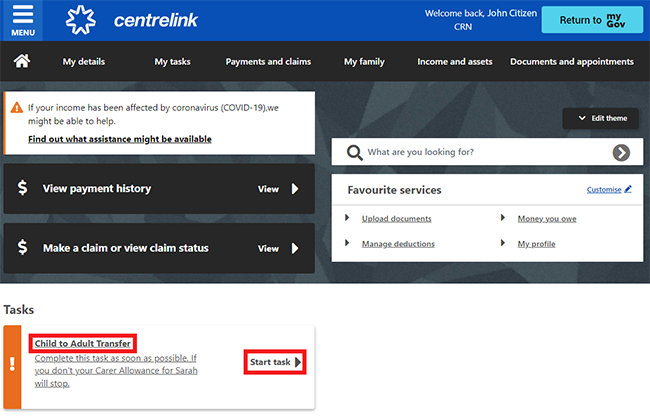Click the Favourite services heading
This screenshot has height=419, width=650.
(394, 190)
